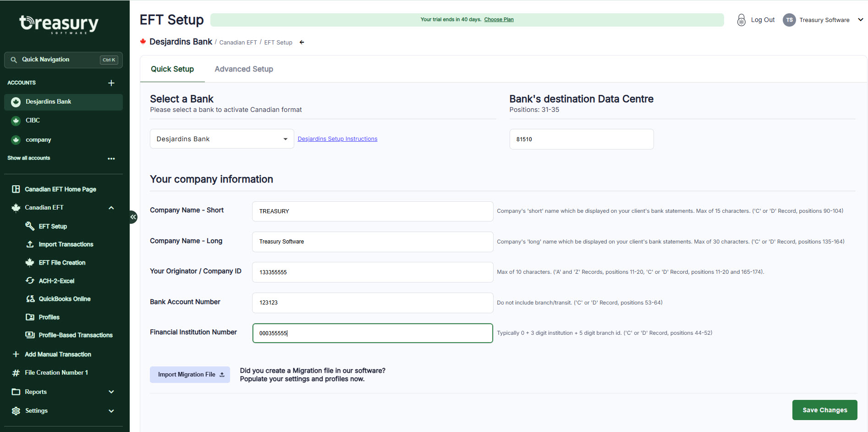The image size is (868, 432).
Task: Expand the Reports menu section
Action: 111,392
